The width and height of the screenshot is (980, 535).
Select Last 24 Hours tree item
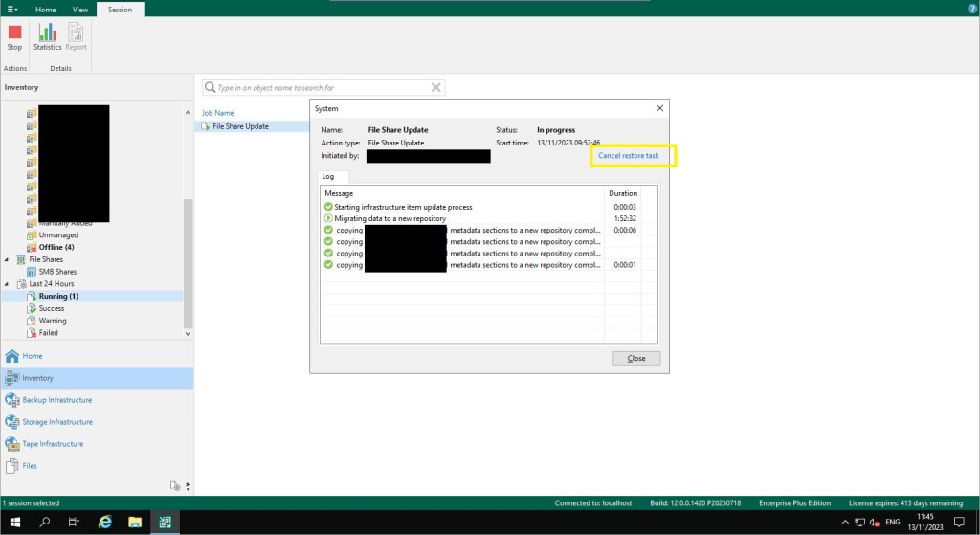52,283
